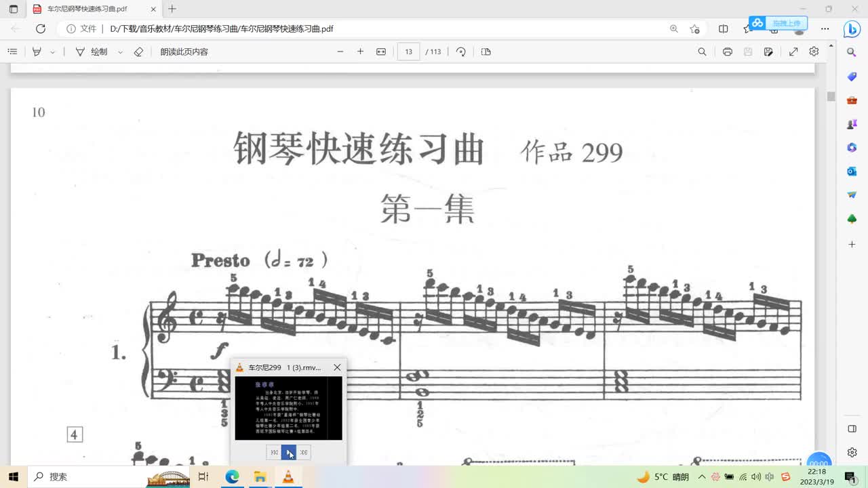
Task: Open the Edge sidebar shopping tag icon
Action: pos(852,77)
